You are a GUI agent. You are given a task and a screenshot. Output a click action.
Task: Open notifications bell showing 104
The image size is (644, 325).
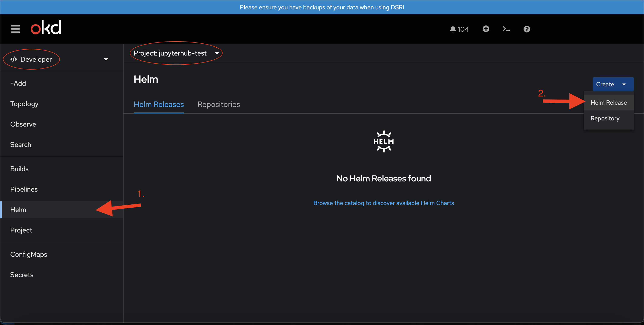pos(459,29)
